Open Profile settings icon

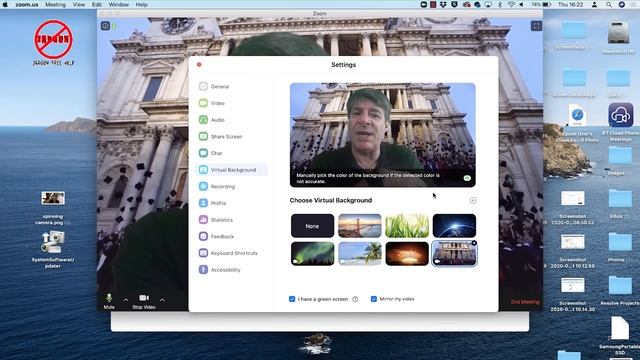[x=203, y=203]
